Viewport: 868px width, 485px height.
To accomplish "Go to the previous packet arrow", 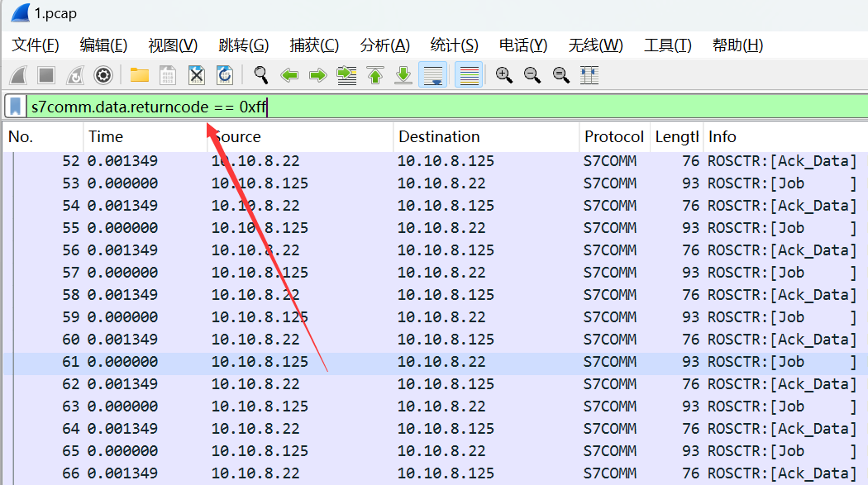I will point(289,76).
